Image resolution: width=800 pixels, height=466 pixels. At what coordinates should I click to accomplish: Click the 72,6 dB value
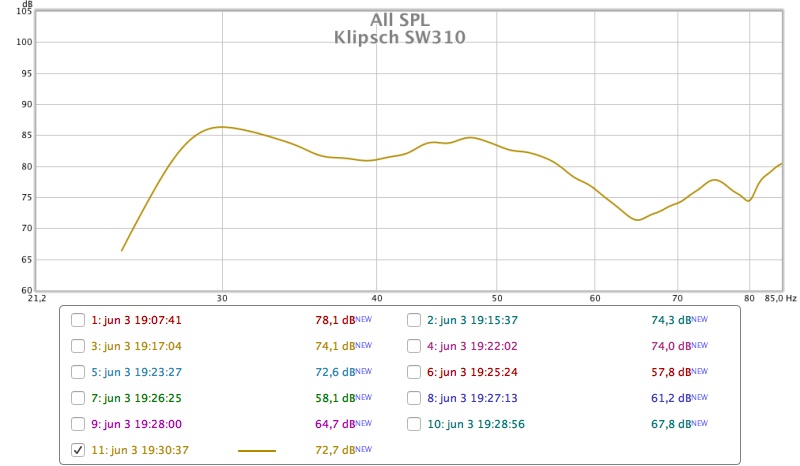335,372
